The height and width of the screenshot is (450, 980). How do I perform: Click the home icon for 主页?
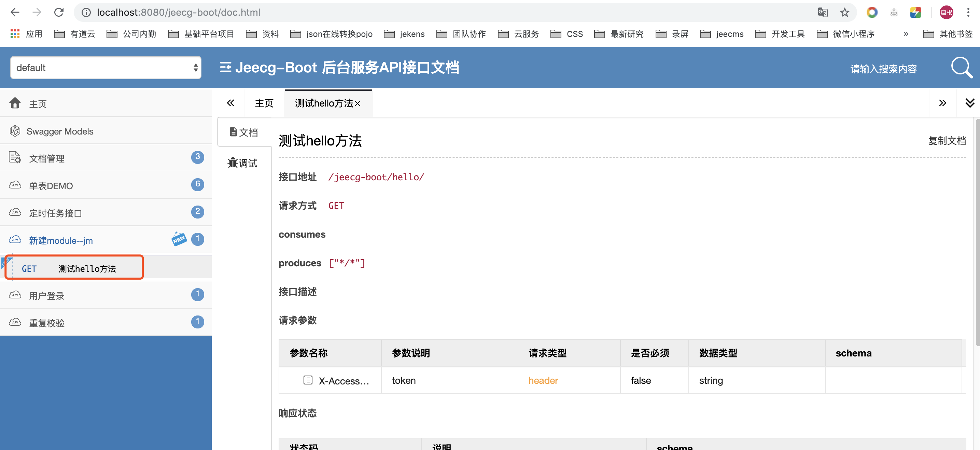coord(15,103)
